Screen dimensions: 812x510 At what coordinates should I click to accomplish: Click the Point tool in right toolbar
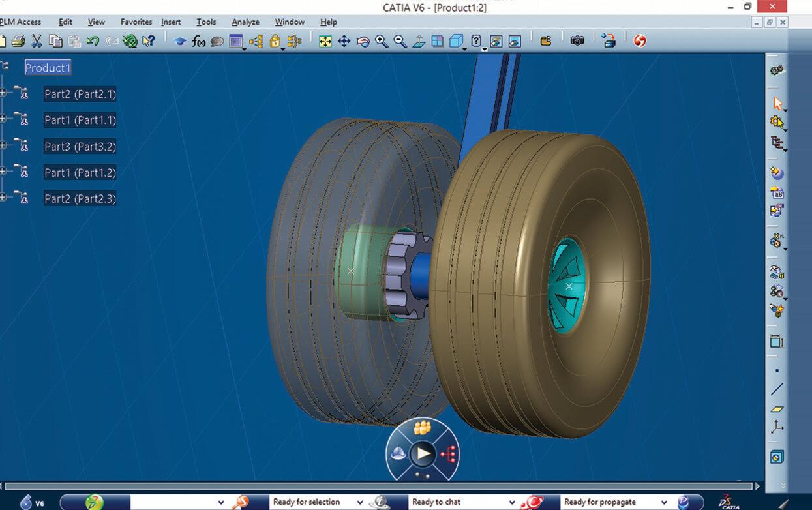coord(777,370)
